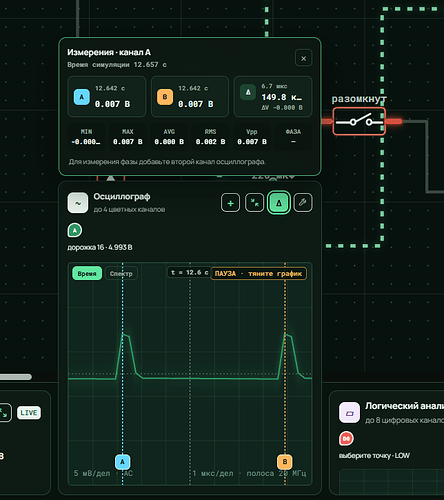This screenshot has width=444, height=500.
Task: Toggle the cursor measurements delta button
Action: 279,203
